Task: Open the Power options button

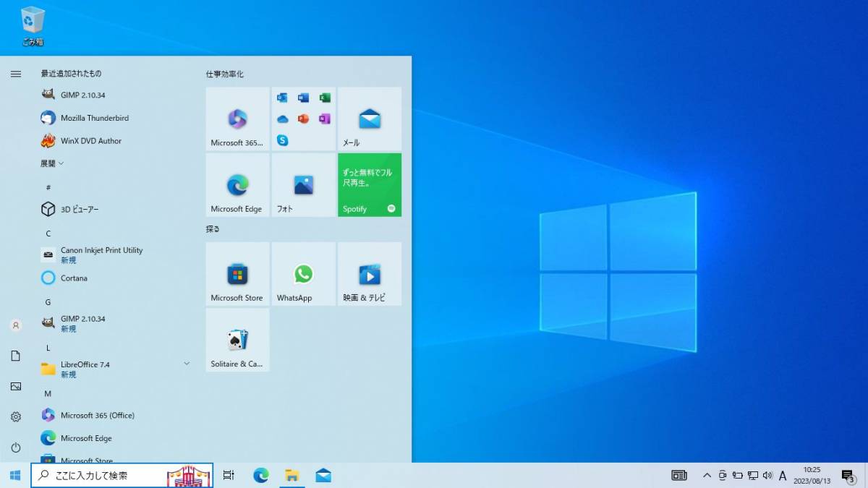Action: click(16, 448)
